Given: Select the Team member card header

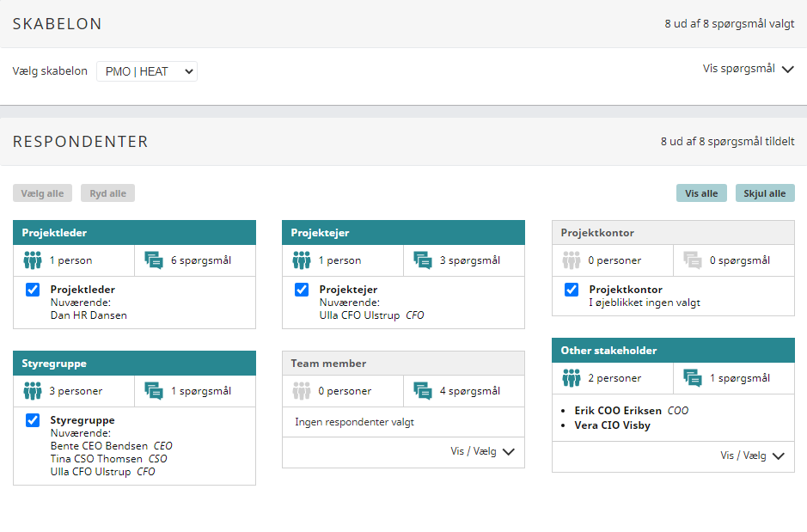Looking at the screenshot, I should point(403,364).
